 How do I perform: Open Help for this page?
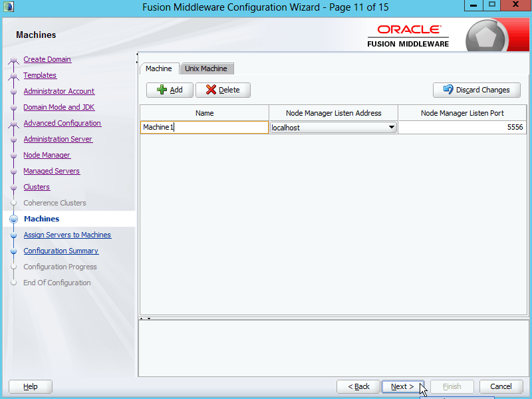(31, 386)
